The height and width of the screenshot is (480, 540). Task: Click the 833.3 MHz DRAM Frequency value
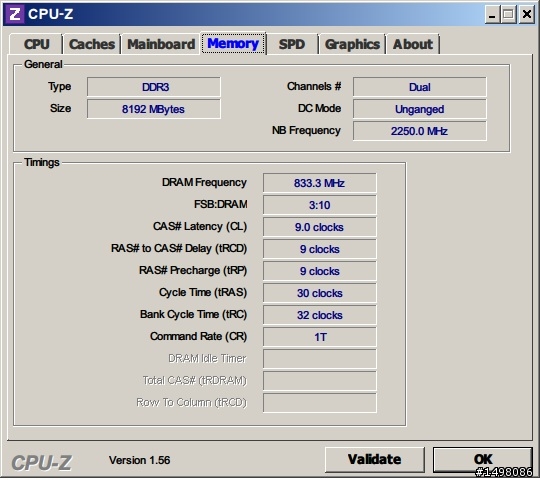tap(320, 183)
